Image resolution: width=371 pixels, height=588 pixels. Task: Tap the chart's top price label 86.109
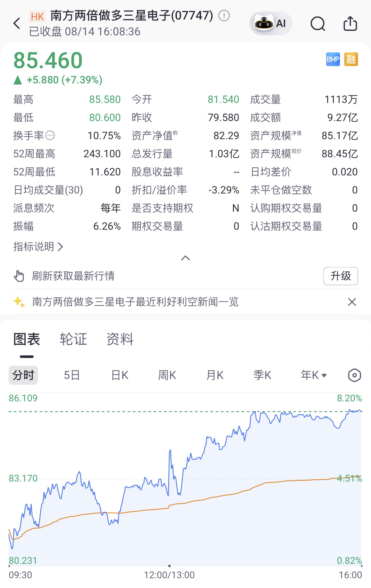click(x=23, y=398)
